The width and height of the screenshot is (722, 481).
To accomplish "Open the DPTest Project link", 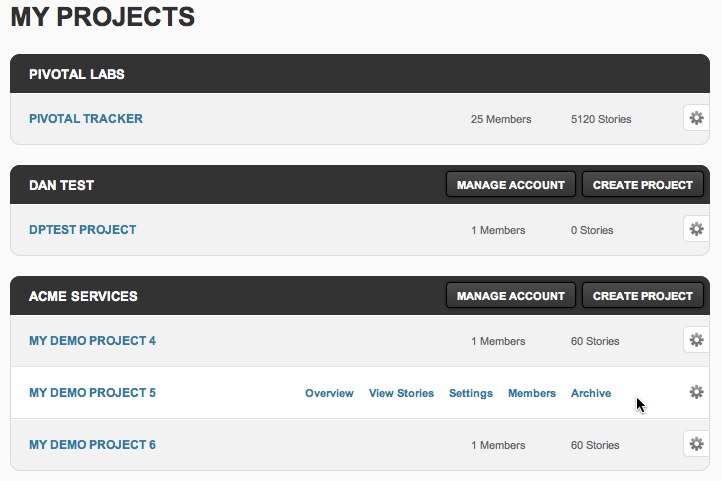I will tap(82, 230).
